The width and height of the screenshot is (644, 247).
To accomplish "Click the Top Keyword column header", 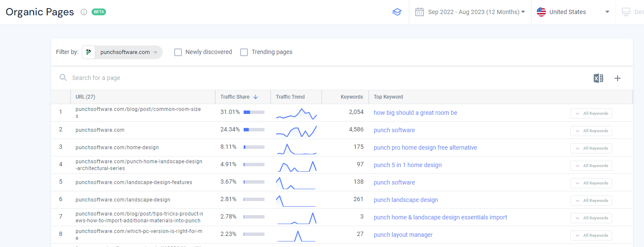I will click(388, 97).
